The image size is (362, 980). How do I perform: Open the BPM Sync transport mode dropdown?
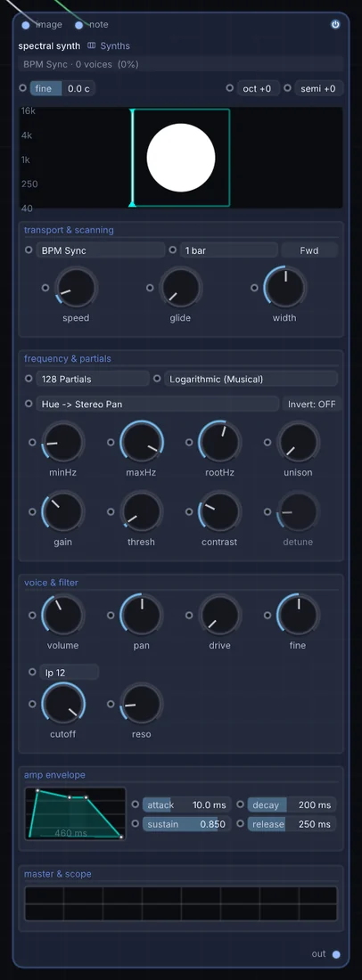[101, 250]
